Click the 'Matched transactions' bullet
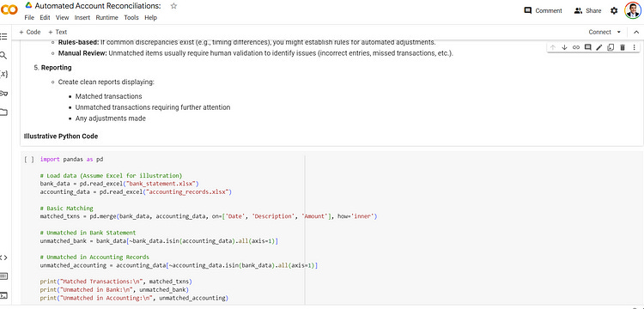The width and height of the screenshot is (644, 309). tap(108, 96)
